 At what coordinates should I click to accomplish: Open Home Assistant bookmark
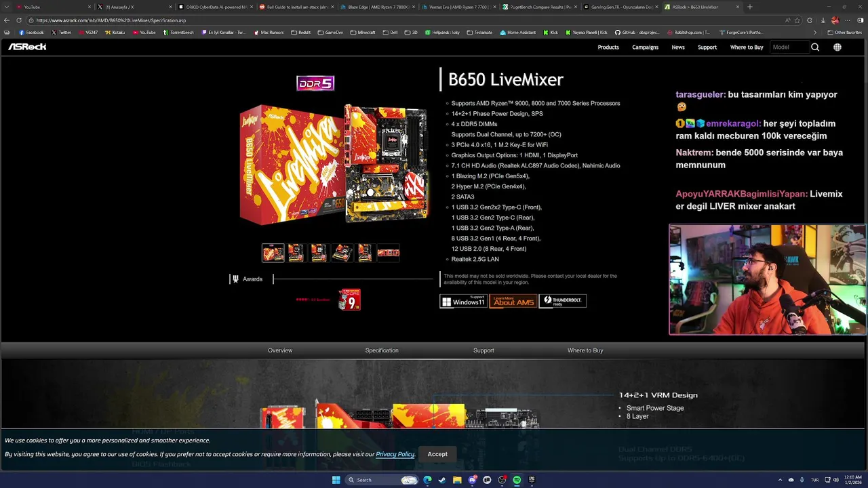pyautogui.click(x=518, y=33)
